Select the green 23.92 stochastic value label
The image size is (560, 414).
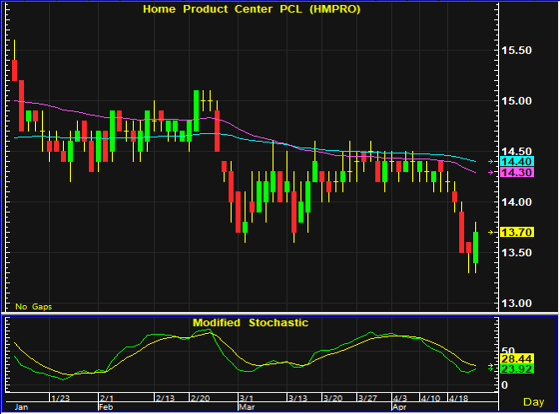[x=517, y=369]
